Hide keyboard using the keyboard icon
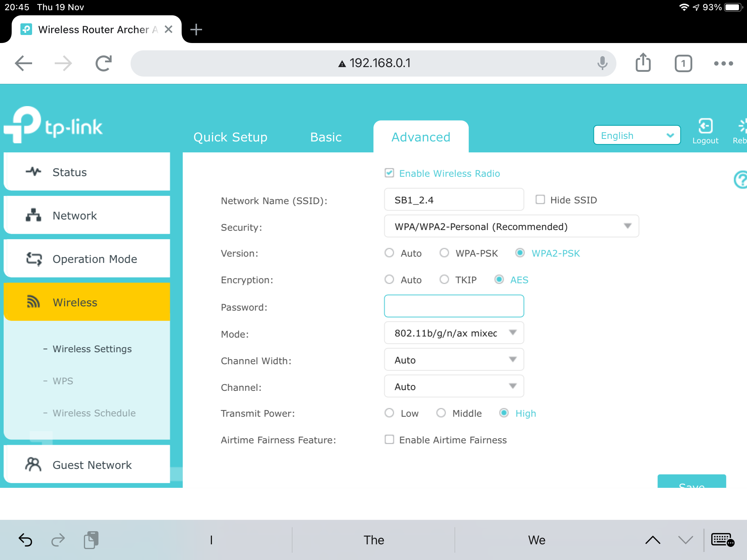The width and height of the screenshot is (747, 560). [x=722, y=540]
